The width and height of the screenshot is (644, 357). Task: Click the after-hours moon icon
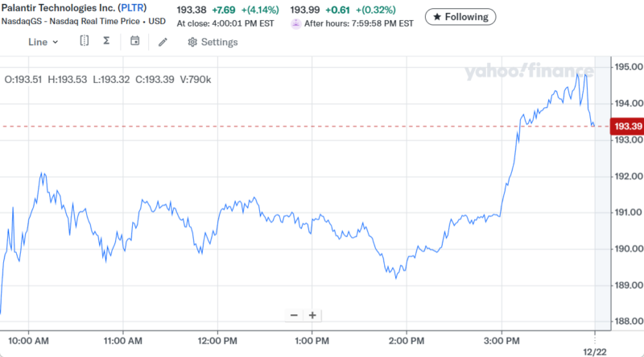[x=296, y=23]
